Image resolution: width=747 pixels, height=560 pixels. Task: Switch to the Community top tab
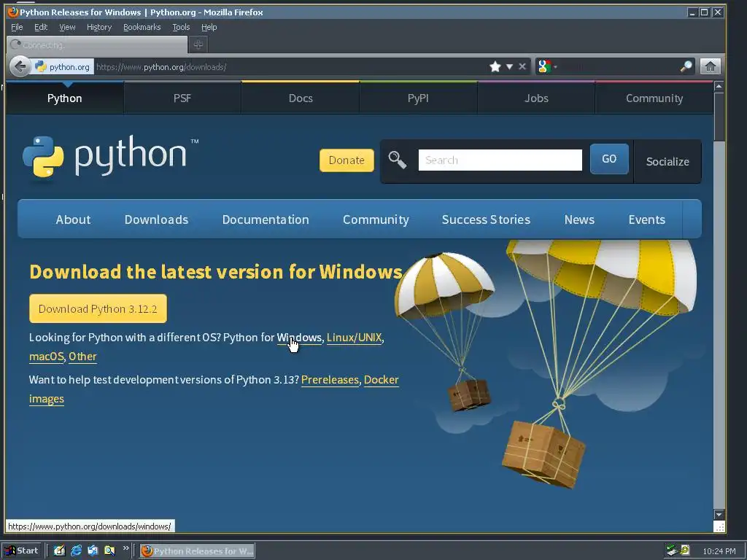654,98
